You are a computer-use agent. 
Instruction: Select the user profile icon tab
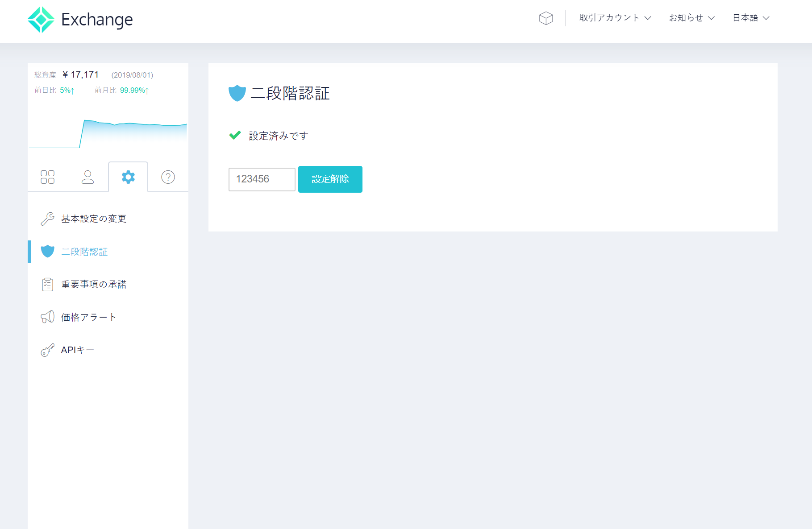[x=87, y=177]
